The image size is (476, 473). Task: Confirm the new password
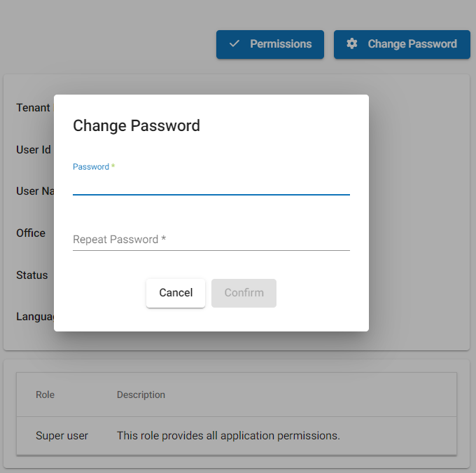tap(244, 293)
